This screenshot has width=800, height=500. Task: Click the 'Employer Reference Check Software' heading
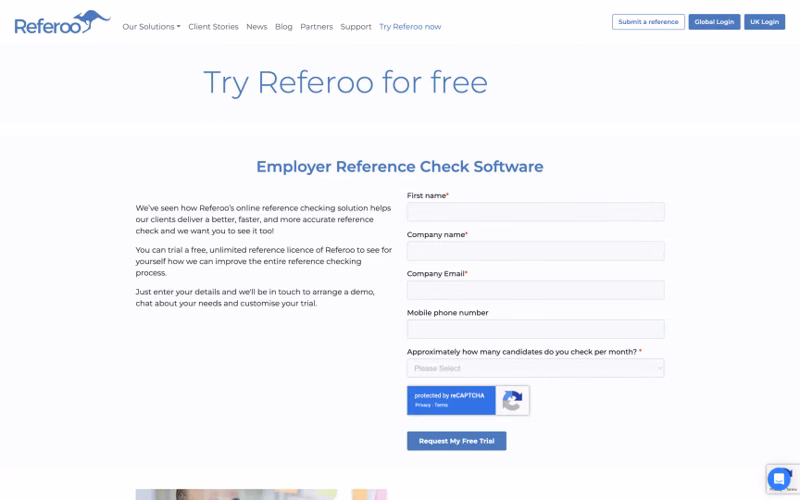pyautogui.click(x=399, y=167)
